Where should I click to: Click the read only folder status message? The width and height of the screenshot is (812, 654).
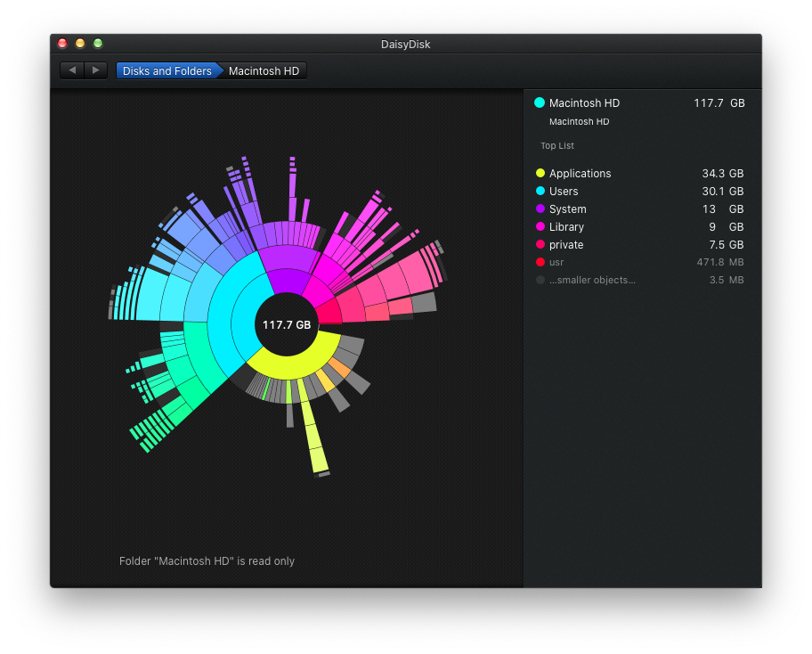click(207, 560)
